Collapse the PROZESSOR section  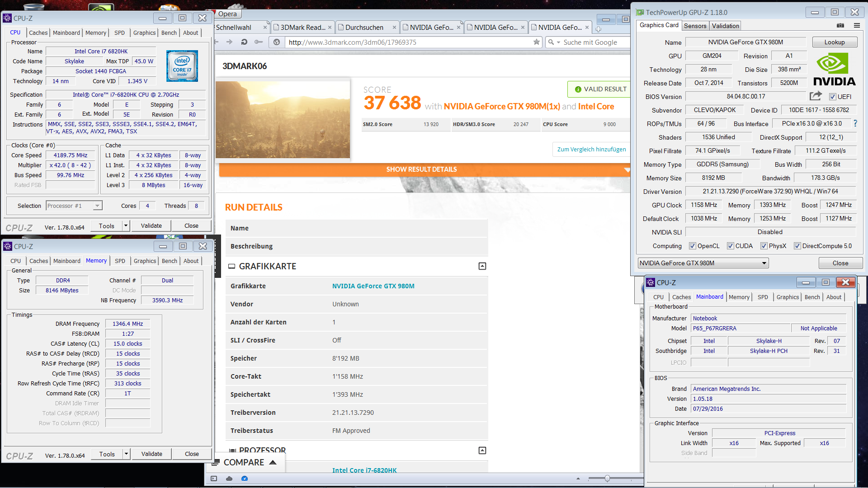(482, 450)
